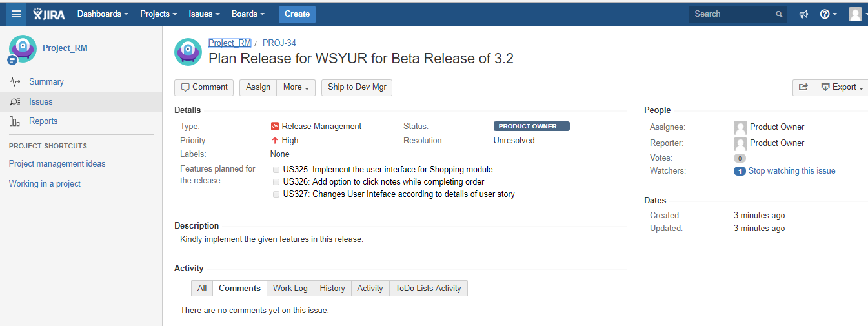Viewport: 868px width, 326px height.
Task: Click the JIRA logo
Action: [49, 14]
